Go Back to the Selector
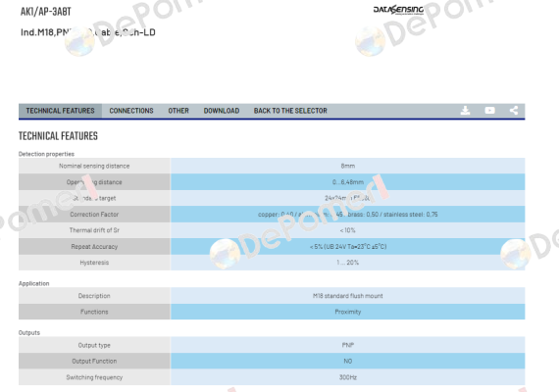This screenshot has width=559, height=392. coord(290,111)
